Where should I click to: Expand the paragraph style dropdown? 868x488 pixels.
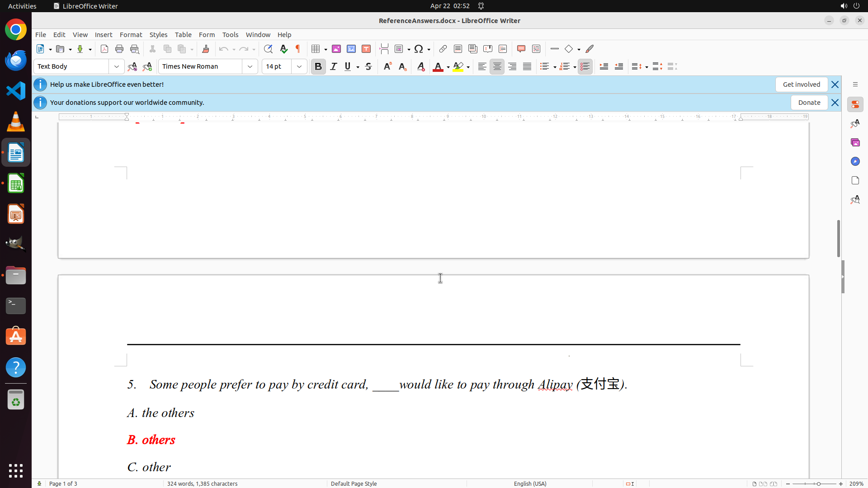(117, 66)
